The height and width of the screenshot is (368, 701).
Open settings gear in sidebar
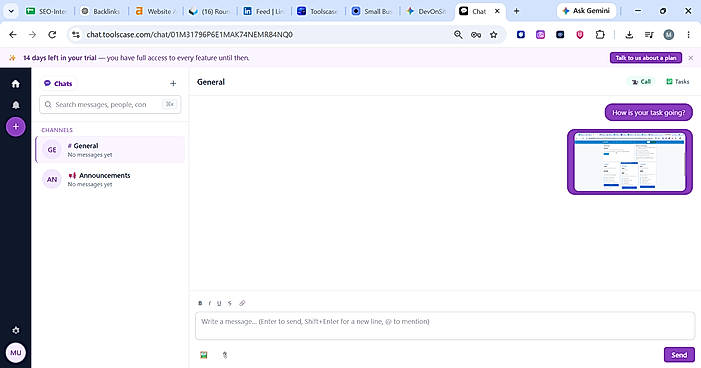(x=16, y=330)
